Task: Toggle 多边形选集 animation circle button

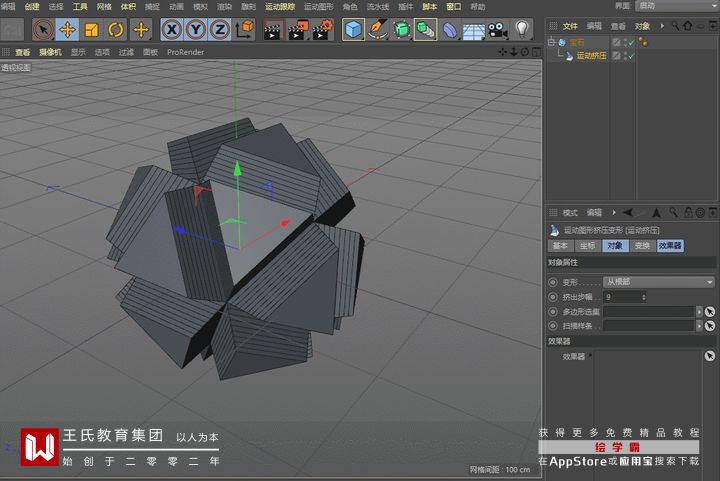Action: pos(553,312)
